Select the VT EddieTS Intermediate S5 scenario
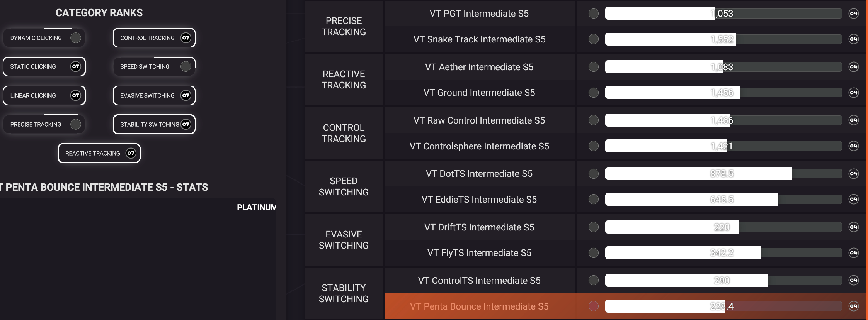This screenshot has height=320, width=868. click(x=479, y=200)
